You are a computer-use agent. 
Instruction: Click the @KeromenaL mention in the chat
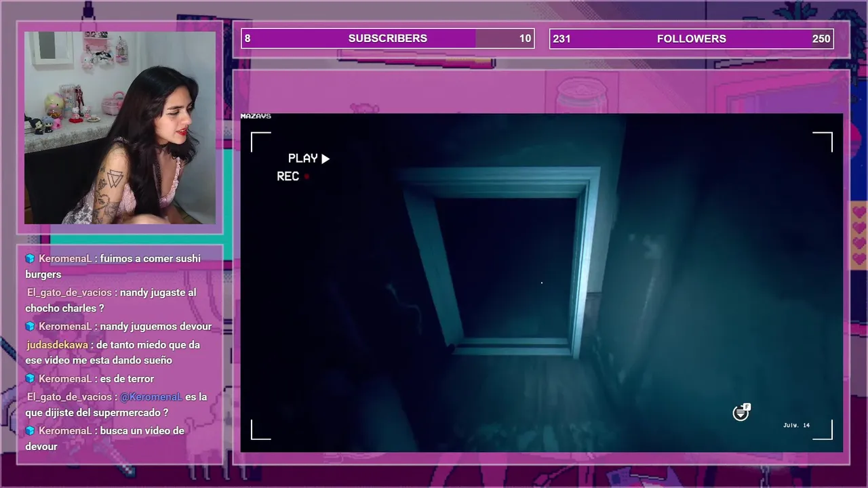point(151,396)
